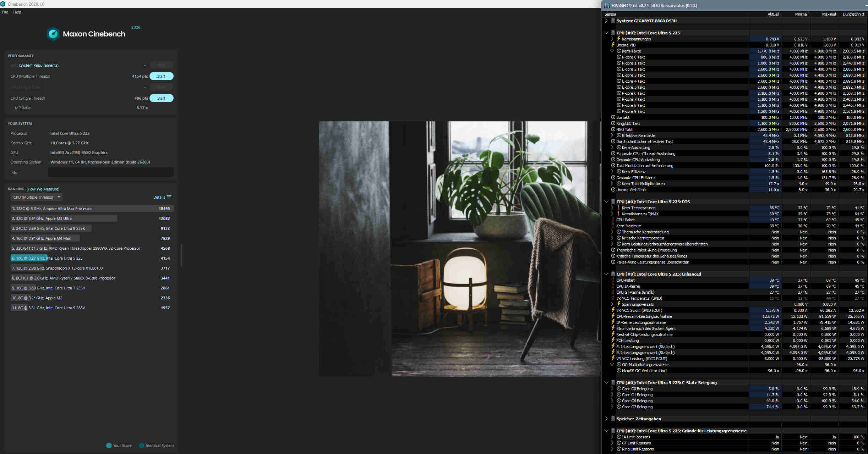This screenshot has width=868, height=454.
Task: Open the System Requirements link
Action: tap(39, 65)
